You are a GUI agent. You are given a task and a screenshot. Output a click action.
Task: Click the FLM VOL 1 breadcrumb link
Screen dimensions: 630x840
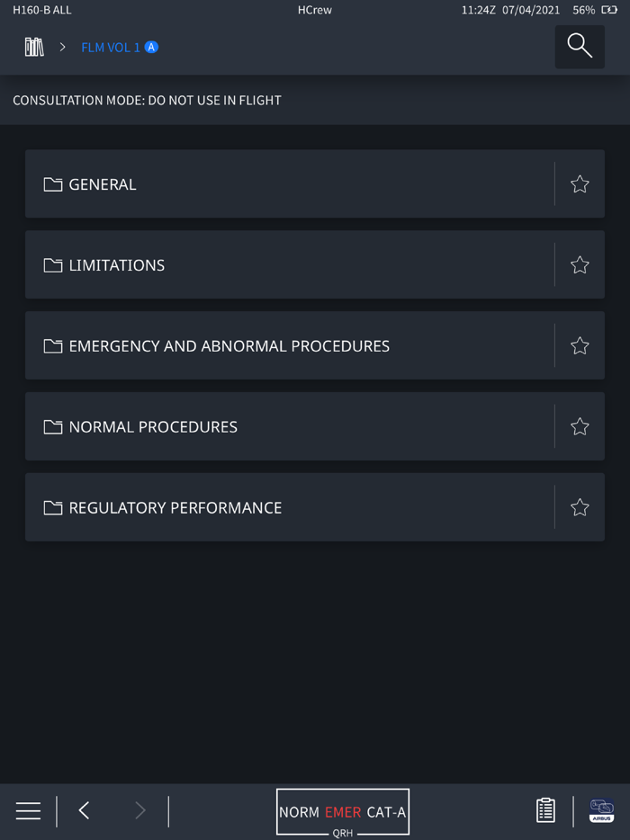click(x=110, y=47)
